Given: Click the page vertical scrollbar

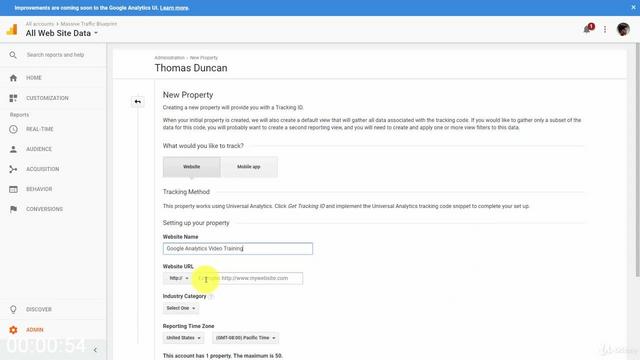Looking at the screenshot, I should click(x=637, y=159).
